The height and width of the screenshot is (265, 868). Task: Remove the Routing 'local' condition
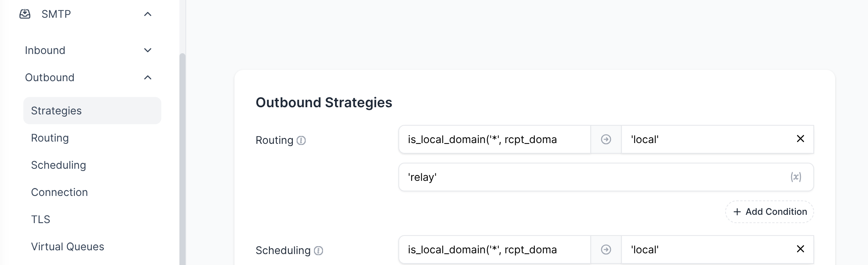tap(800, 139)
